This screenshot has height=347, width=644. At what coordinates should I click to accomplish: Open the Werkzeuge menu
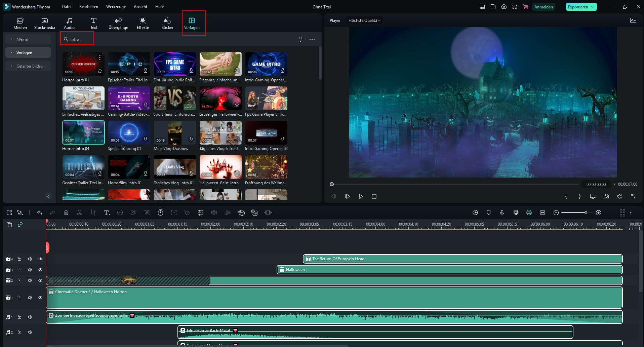tap(116, 7)
